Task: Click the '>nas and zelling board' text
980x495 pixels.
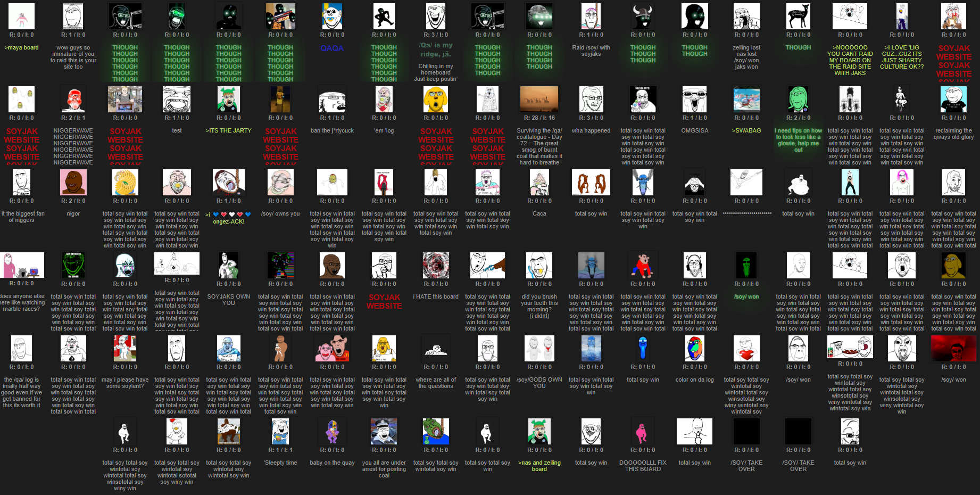Action: [539, 466]
